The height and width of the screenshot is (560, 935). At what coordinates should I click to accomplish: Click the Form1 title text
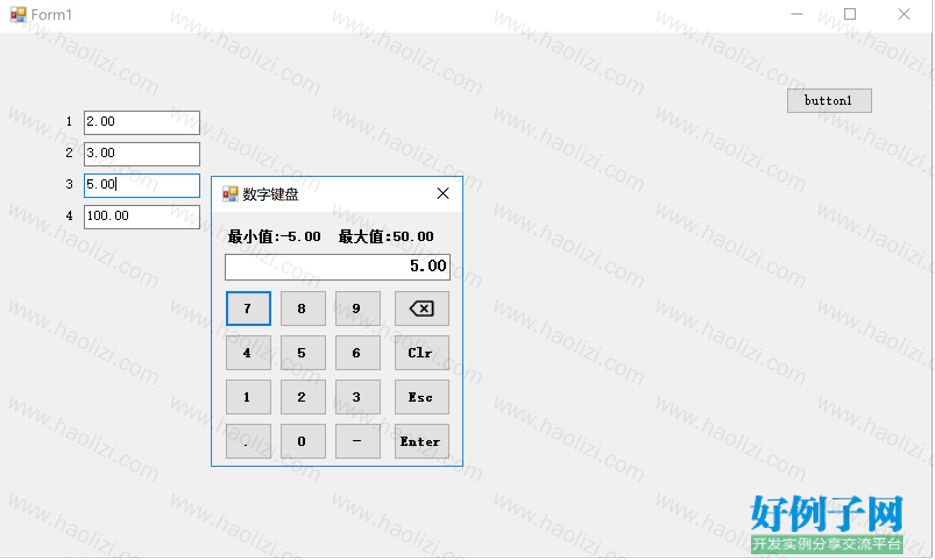point(51,15)
